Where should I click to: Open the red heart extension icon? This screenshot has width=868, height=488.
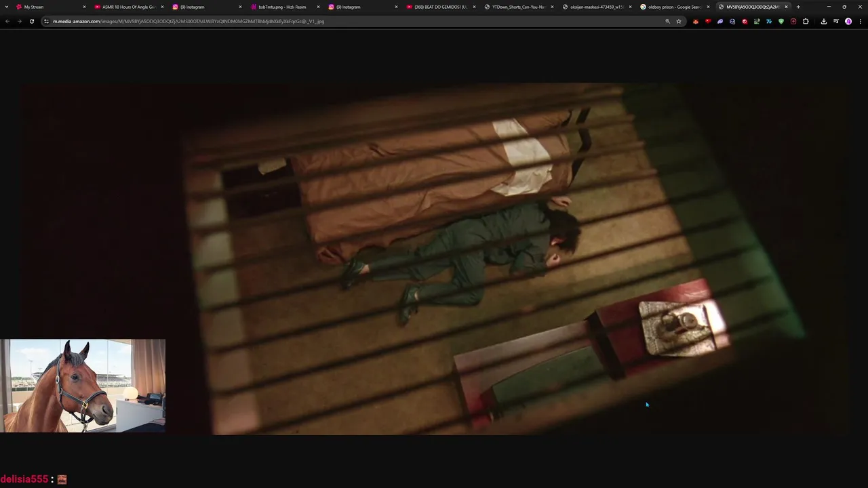(x=708, y=21)
